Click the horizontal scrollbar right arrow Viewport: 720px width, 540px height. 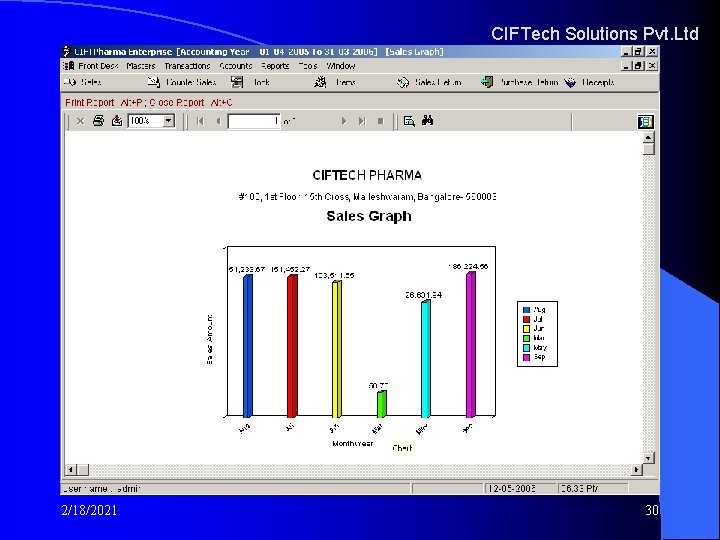pyautogui.click(x=636, y=470)
